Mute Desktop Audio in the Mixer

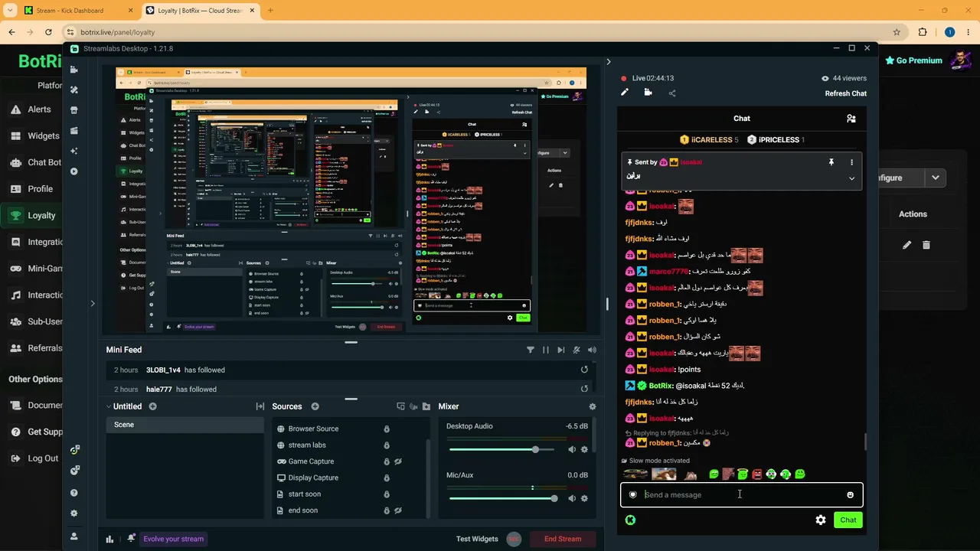pyautogui.click(x=572, y=449)
